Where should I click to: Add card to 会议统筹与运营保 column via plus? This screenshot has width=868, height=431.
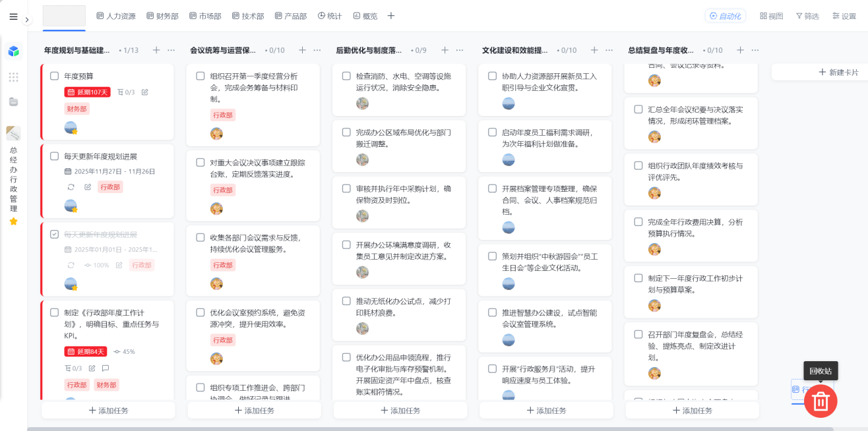click(x=302, y=50)
